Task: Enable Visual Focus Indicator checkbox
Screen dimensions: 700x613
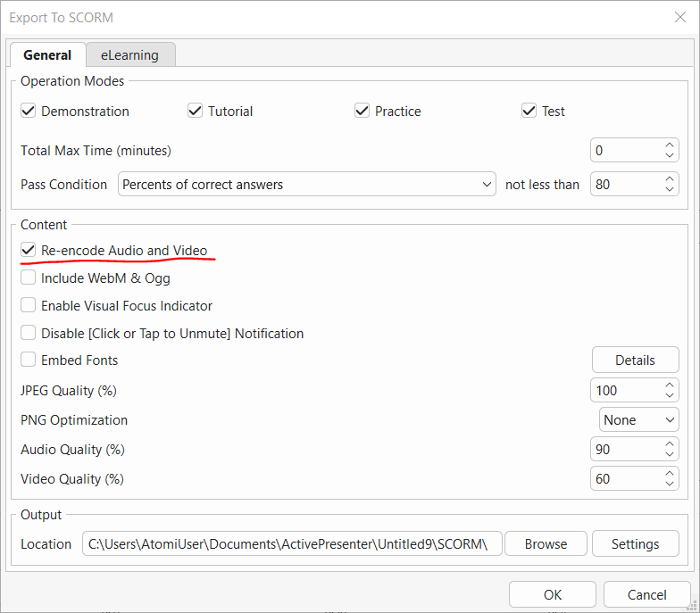Action: coord(29,306)
